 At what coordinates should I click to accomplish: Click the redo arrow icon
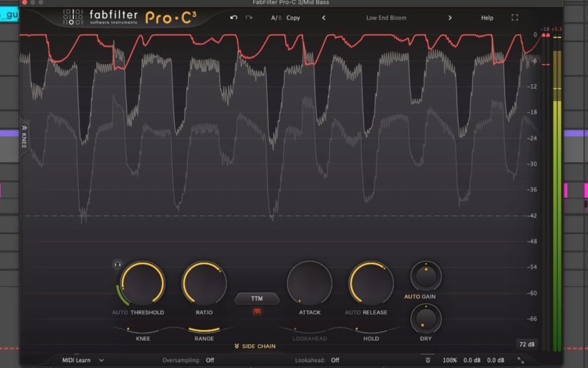pyautogui.click(x=249, y=18)
